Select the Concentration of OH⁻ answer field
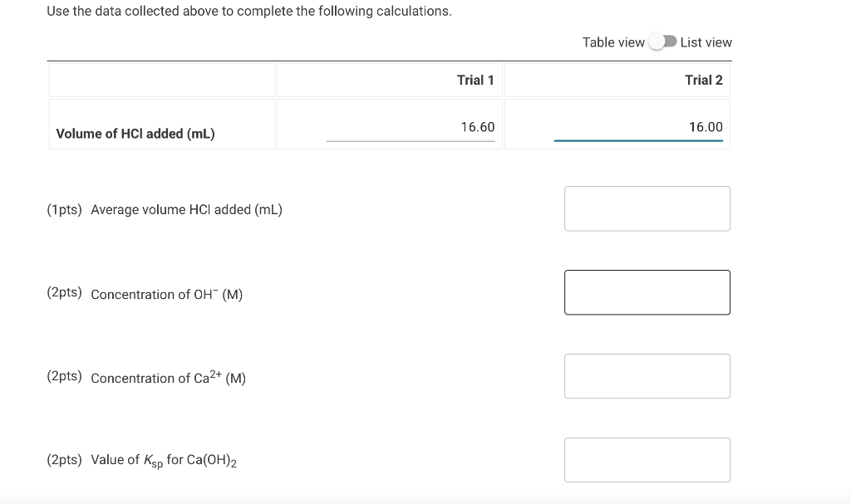The width and height of the screenshot is (851, 504). (647, 292)
